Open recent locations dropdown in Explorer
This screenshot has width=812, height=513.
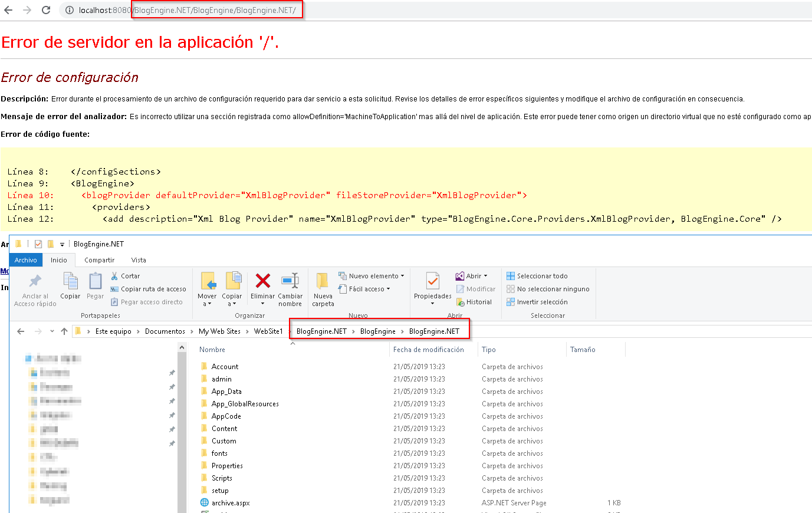tap(52, 331)
